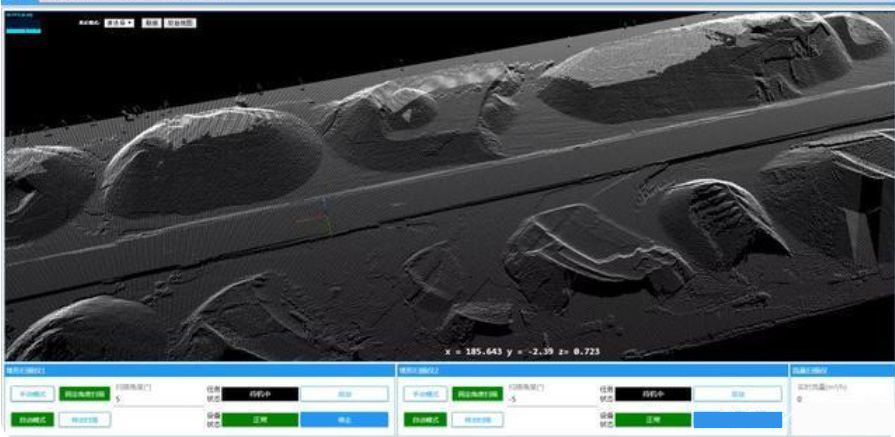
Task: Select 手动模式 in the second scanner panel
Action: click(x=424, y=394)
